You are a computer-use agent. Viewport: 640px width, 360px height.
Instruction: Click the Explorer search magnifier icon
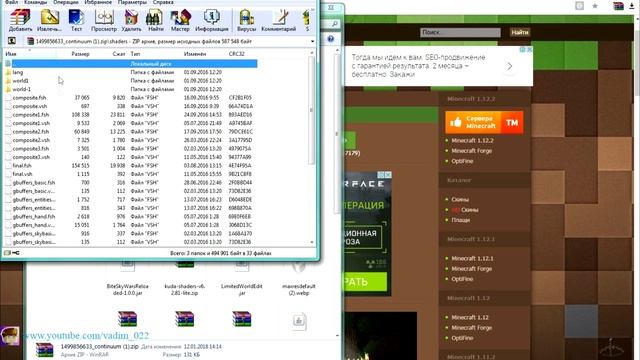pyautogui.click(x=335, y=24)
